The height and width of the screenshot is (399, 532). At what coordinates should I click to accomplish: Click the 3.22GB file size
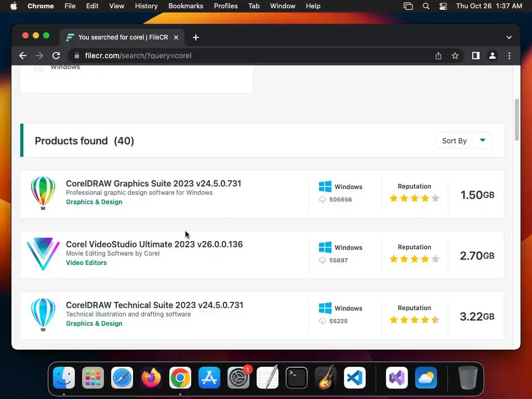(477, 316)
